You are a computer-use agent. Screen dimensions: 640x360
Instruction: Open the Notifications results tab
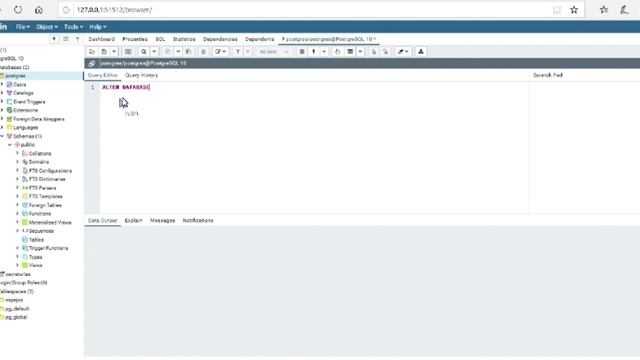(198, 220)
